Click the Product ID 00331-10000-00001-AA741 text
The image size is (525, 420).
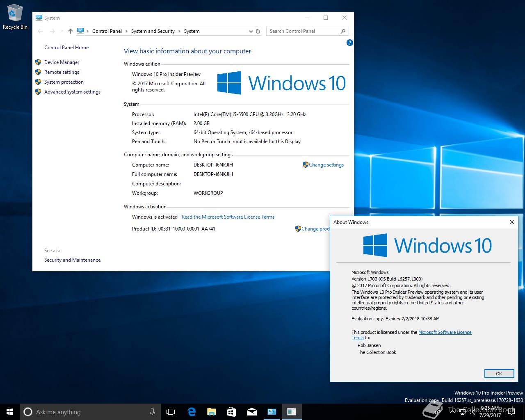(173, 229)
